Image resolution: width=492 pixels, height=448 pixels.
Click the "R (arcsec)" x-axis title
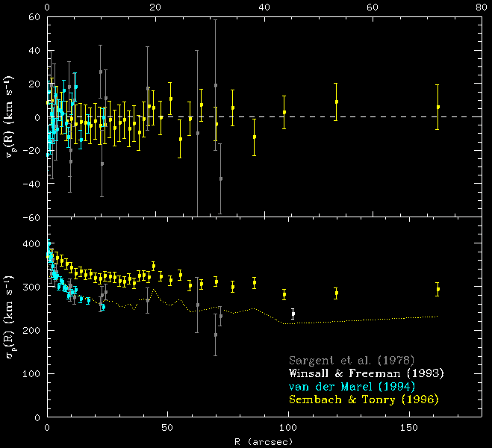pos(258,441)
